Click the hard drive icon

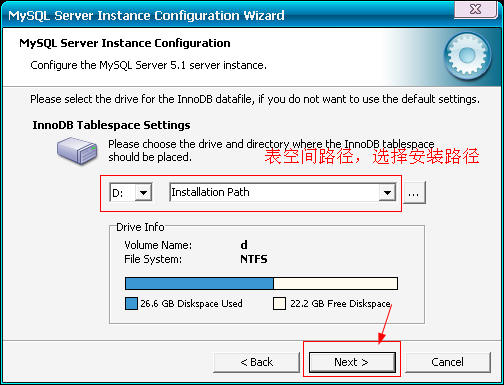[x=77, y=150]
